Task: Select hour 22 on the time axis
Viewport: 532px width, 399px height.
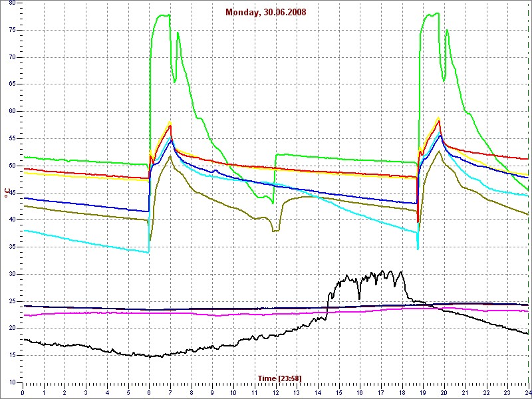Action: pyautogui.click(x=486, y=392)
